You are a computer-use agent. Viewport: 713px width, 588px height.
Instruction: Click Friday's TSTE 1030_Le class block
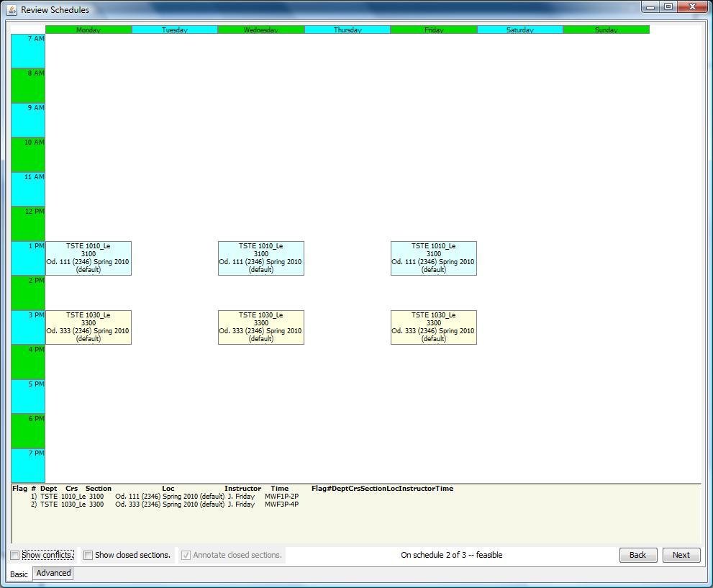(433, 327)
